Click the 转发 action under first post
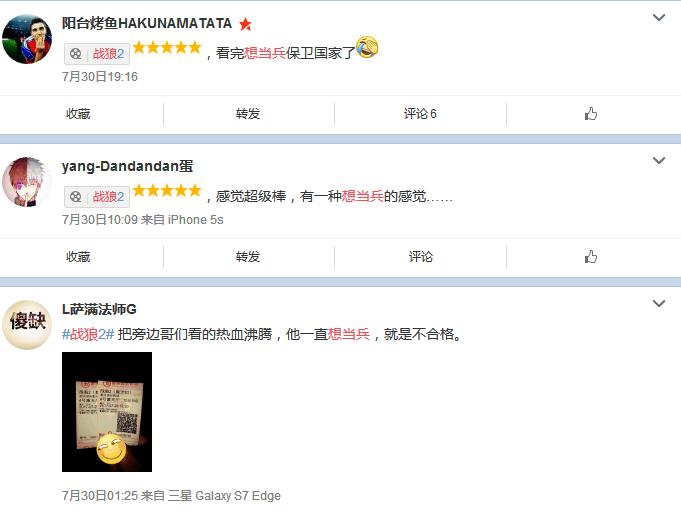 click(x=248, y=114)
